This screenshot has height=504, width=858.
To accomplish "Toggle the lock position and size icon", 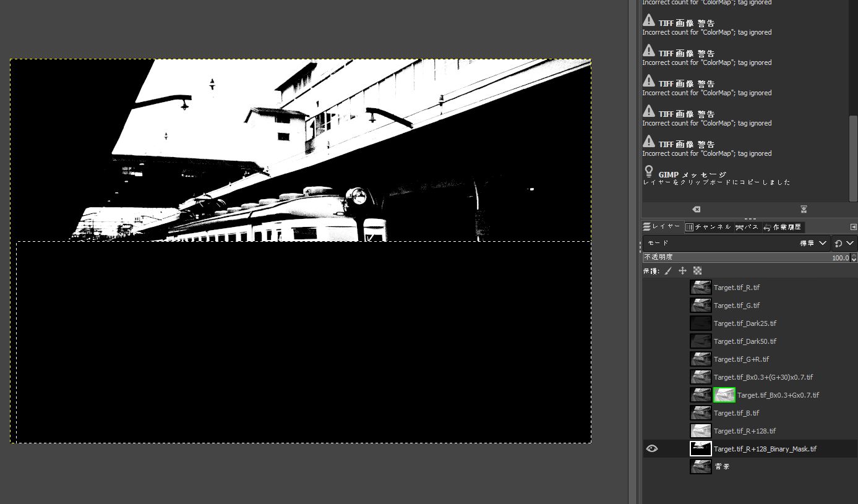I will [x=683, y=271].
